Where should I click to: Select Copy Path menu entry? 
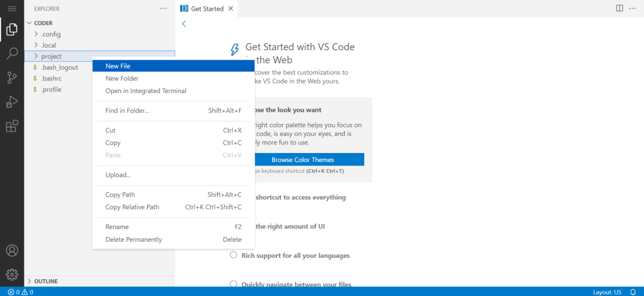174,195
